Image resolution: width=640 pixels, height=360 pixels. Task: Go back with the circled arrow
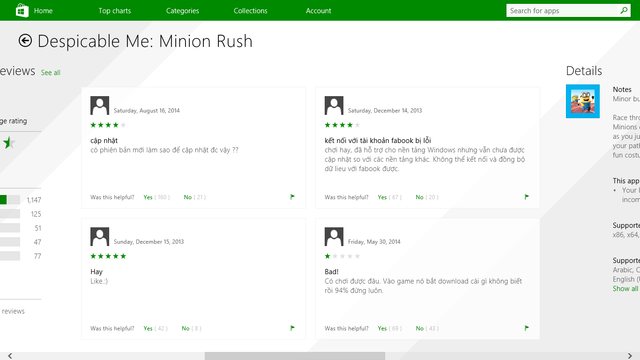pos(25,40)
